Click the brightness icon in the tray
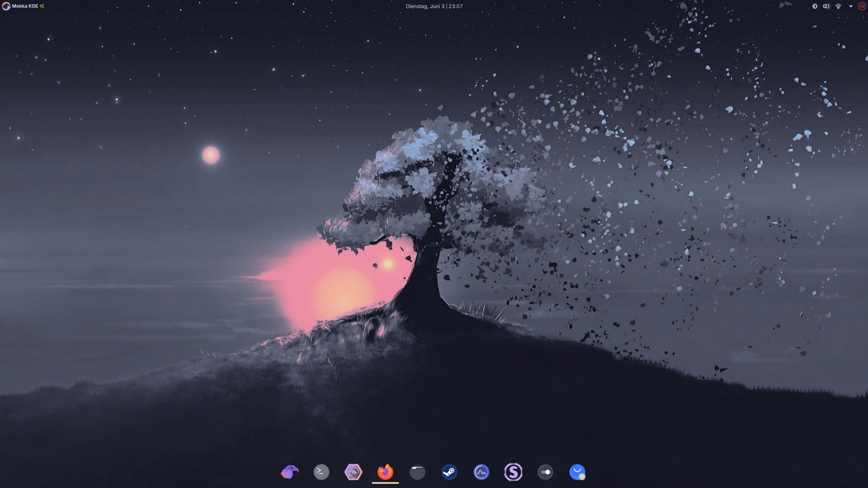Screen dimensions: 868x488 [815, 6]
